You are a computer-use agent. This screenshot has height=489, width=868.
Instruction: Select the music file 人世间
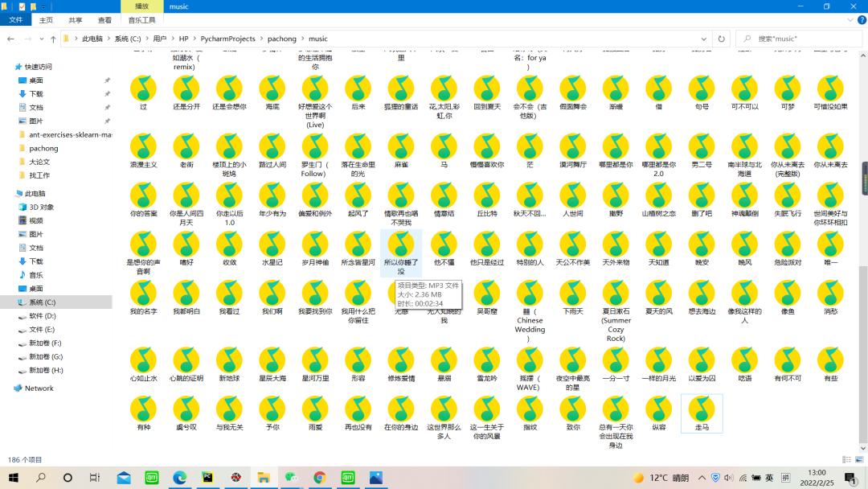click(x=573, y=199)
